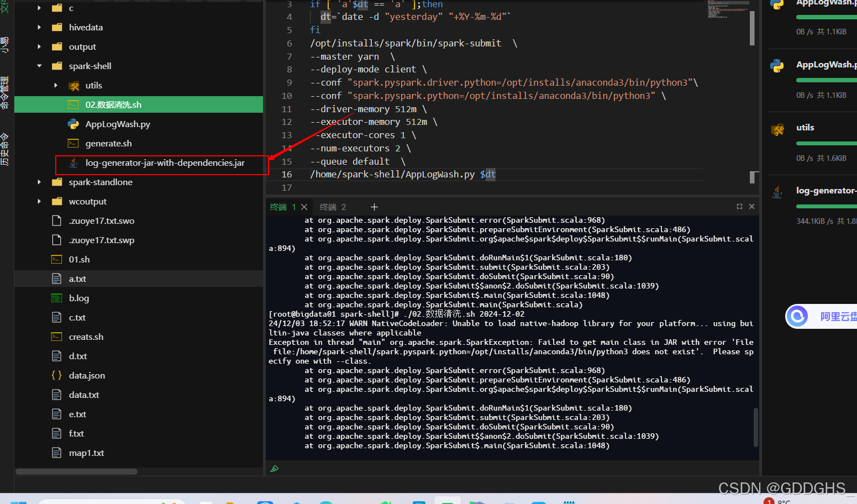
Task: Click the shell icon of creats.sh
Action: 56,337
